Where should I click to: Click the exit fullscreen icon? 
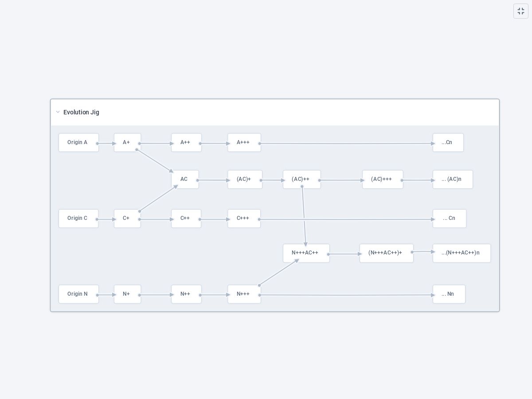point(521,11)
